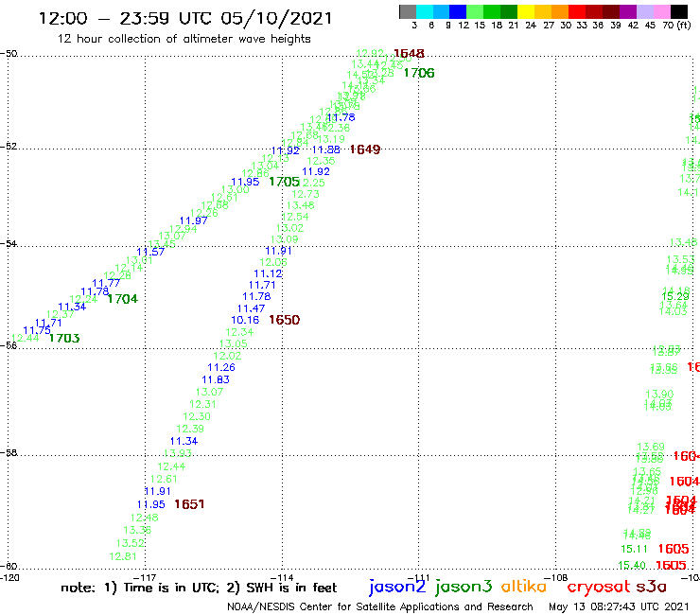Click the -114 longitude axis label
Viewport: 700px width, 615px height.
282,577
